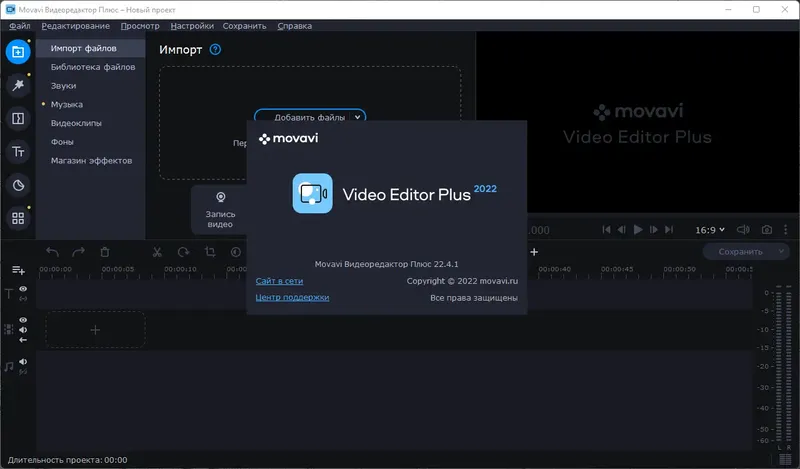Open the Справка menu
The width and height of the screenshot is (800, 469).
coord(294,26)
